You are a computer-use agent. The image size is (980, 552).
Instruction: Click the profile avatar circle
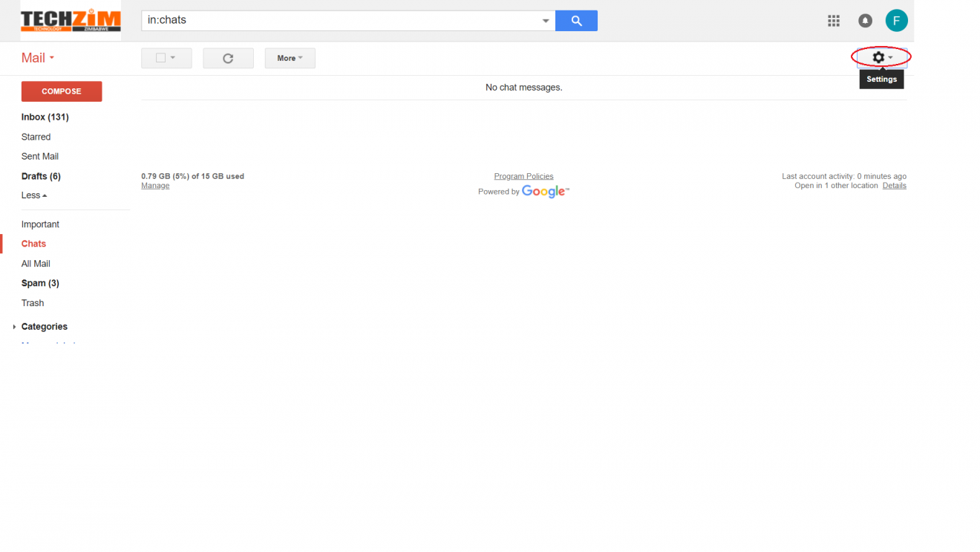(896, 20)
